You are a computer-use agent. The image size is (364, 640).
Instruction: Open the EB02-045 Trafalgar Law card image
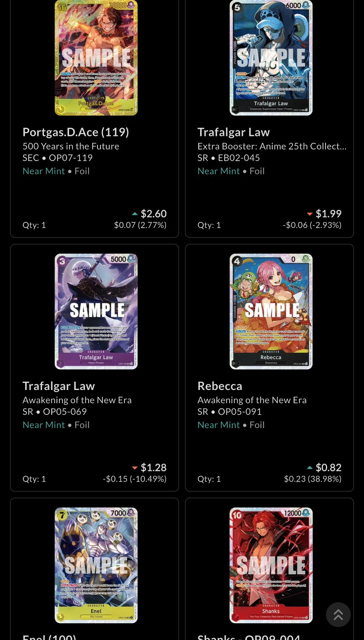(271, 58)
